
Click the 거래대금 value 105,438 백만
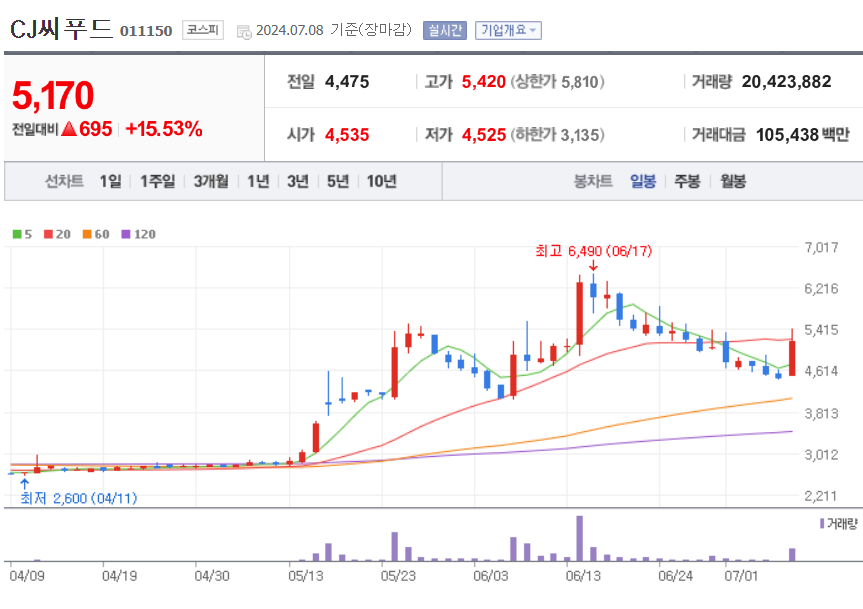pyautogui.click(x=802, y=135)
